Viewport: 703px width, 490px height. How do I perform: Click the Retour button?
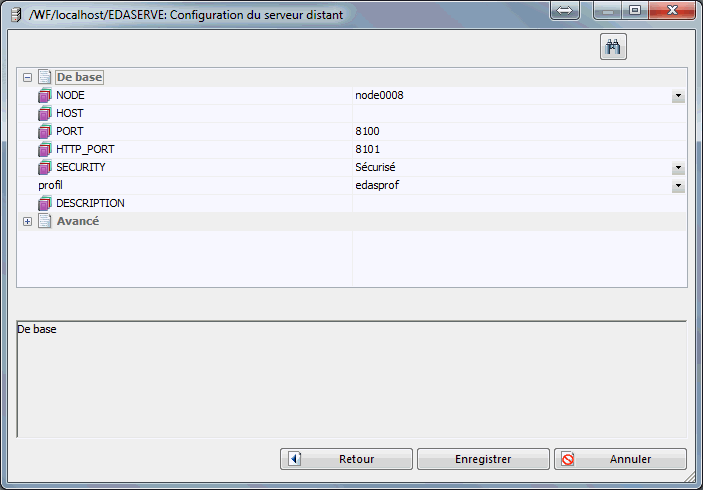pos(346,459)
